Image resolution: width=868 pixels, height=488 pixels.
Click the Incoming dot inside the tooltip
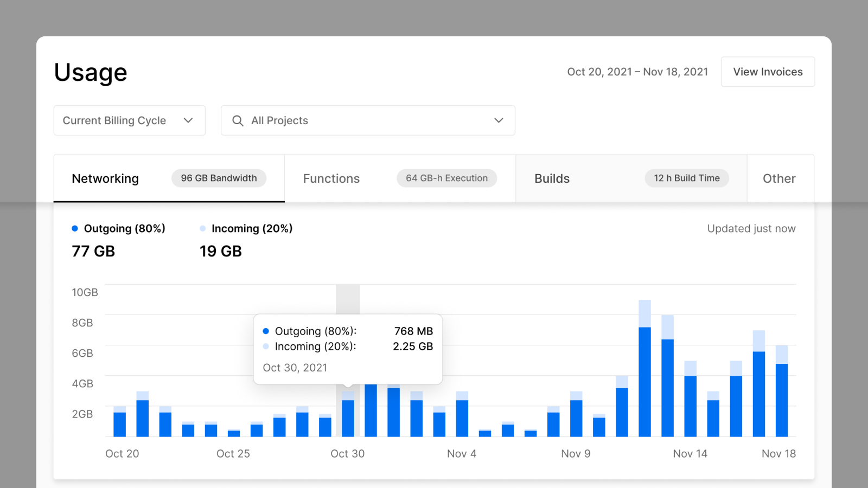click(266, 346)
